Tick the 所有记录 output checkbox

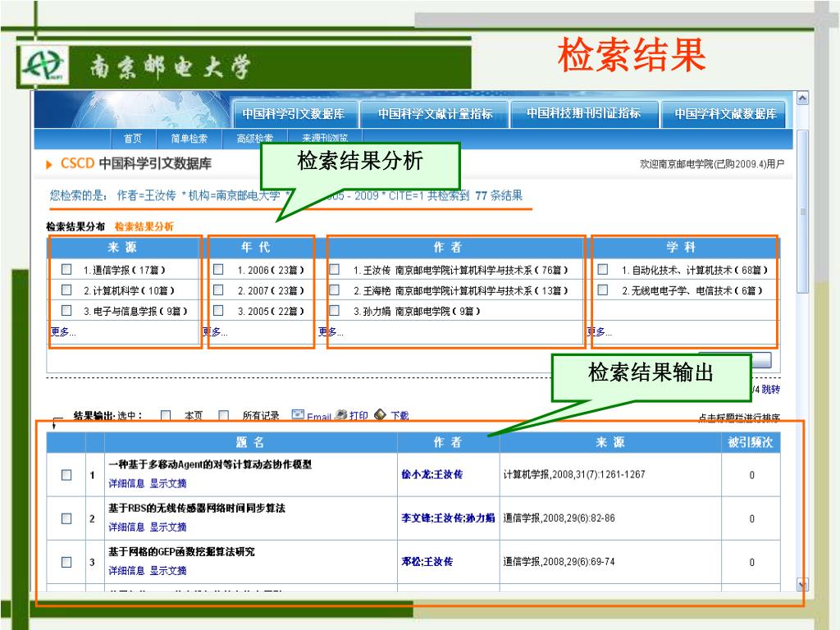(224, 415)
